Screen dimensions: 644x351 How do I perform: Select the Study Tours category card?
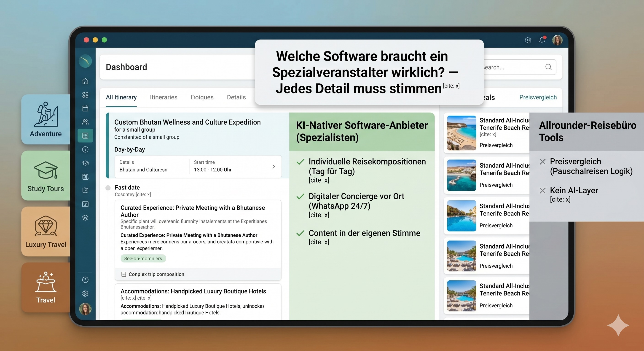tap(46, 175)
